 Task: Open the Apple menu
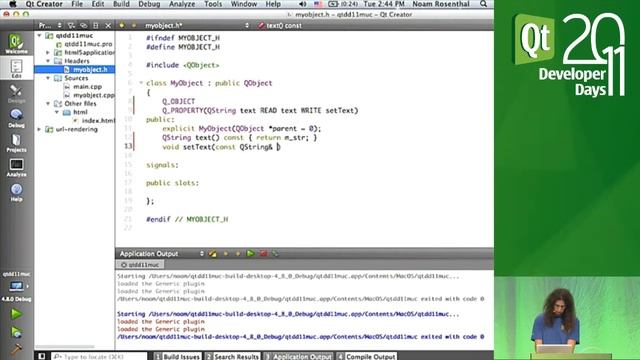(13, 4)
